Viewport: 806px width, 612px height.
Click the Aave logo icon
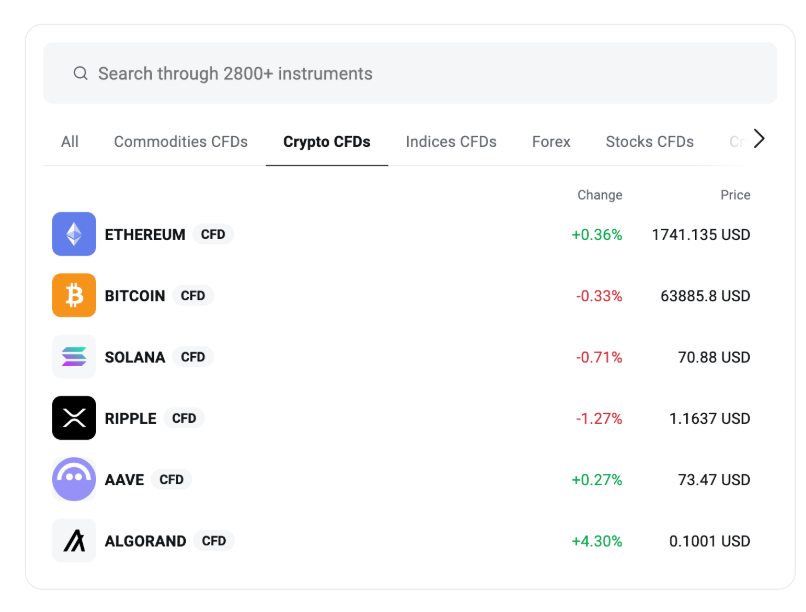point(74,479)
